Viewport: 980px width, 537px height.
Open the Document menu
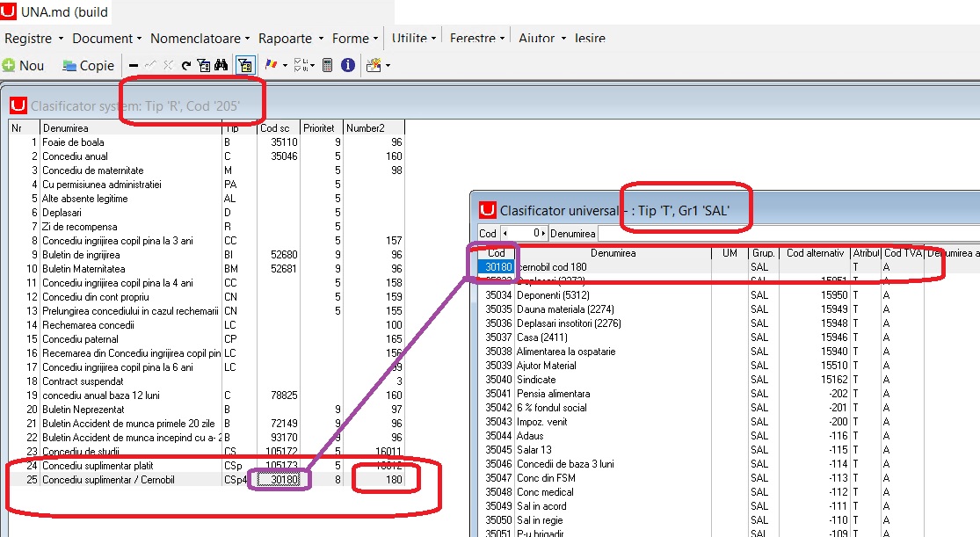107,38
